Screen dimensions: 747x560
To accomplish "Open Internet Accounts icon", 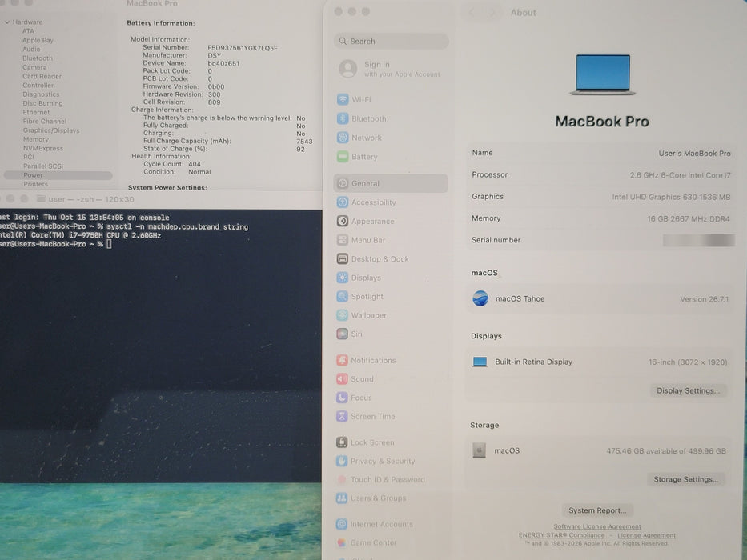I will (x=342, y=524).
